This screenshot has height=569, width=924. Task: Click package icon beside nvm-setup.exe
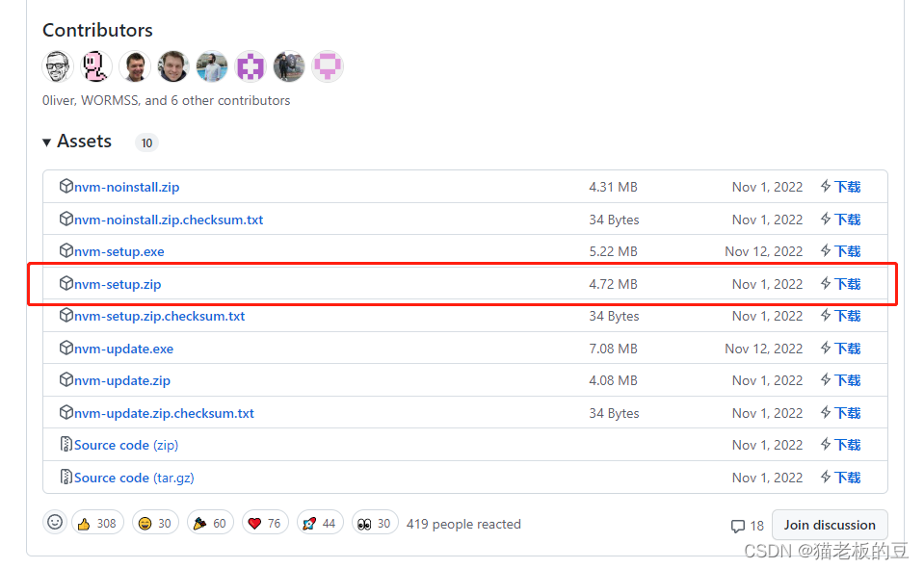(66, 250)
